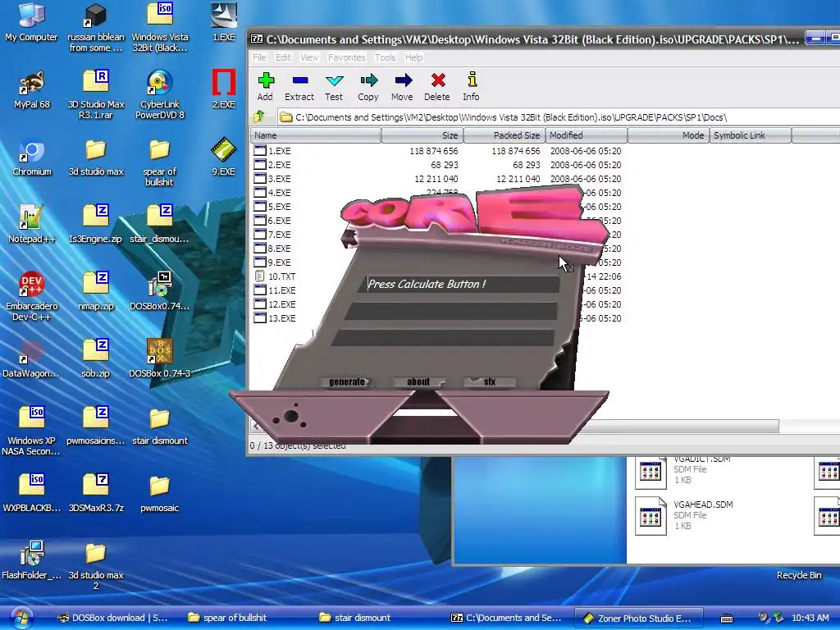Image resolution: width=840 pixels, height=630 pixels.
Task: Select CyberLink PowerDVD 8 desktop icon
Action: tap(160, 94)
